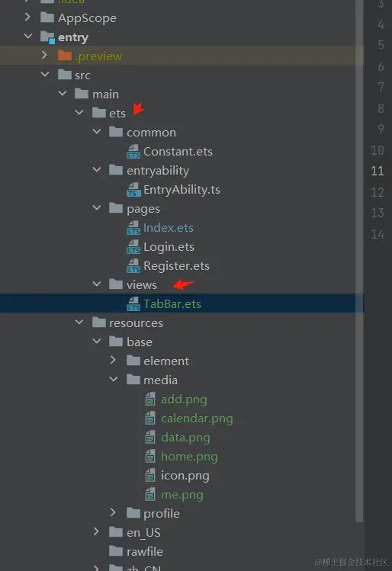Click the media folder icon
The height and width of the screenshot is (571, 392).
[133, 380]
